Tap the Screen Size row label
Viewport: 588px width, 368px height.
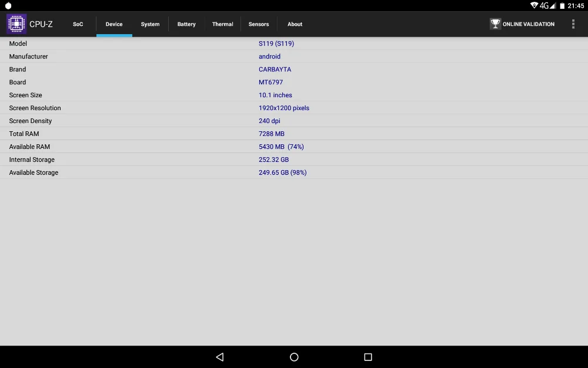pyautogui.click(x=25, y=95)
